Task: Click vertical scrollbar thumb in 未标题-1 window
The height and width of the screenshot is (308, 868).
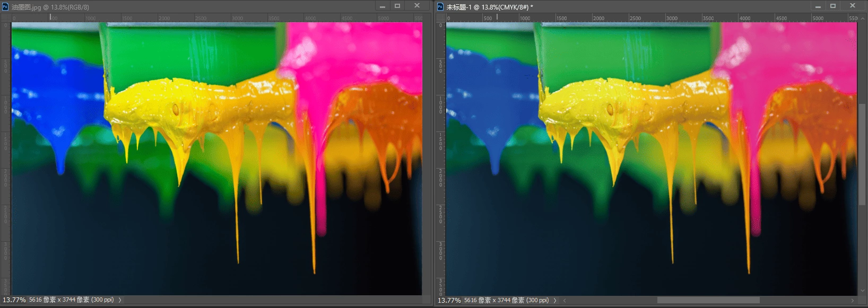Action: coord(862,154)
